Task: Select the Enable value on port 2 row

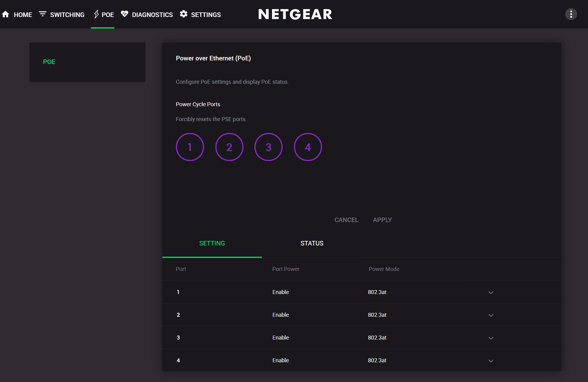Action: (281, 315)
